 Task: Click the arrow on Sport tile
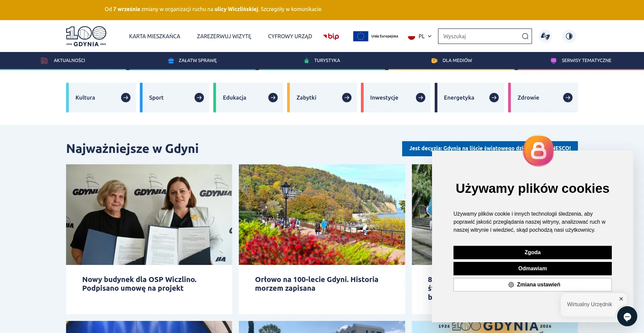point(199,98)
